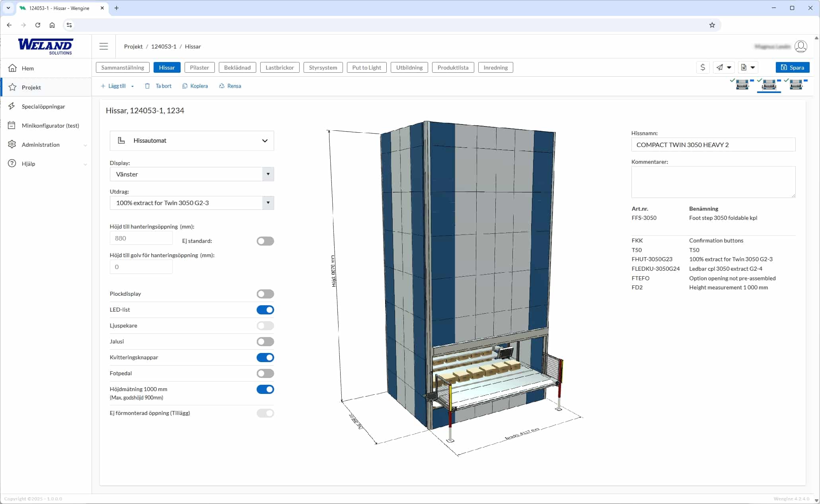The width and height of the screenshot is (820, 504).
Task: Click the Administration gear icon
Action: [12, 144]
